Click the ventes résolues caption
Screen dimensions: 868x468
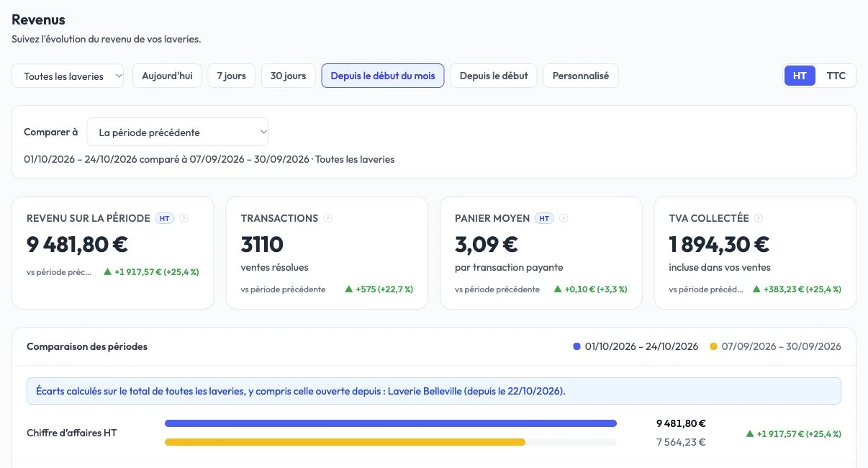coord(275,267)
